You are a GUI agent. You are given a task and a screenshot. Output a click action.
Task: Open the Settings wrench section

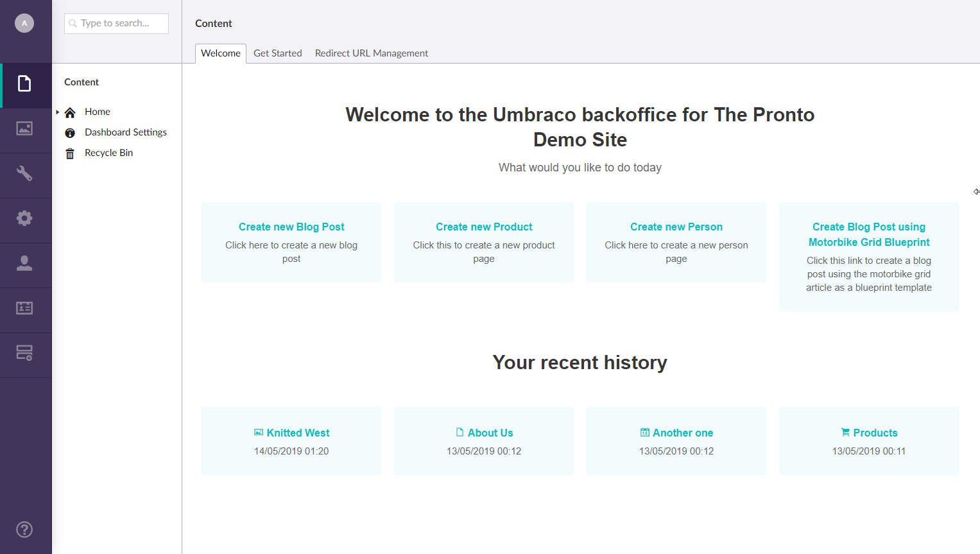point(24,173)
